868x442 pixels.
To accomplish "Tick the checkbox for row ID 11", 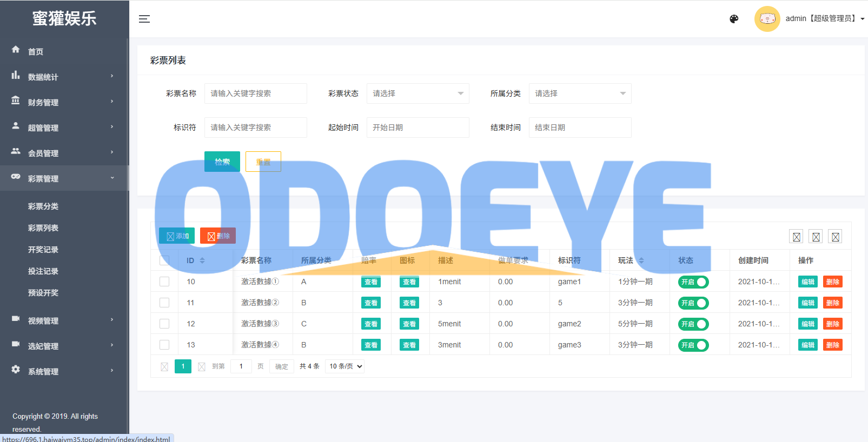I will coord(164,303).
